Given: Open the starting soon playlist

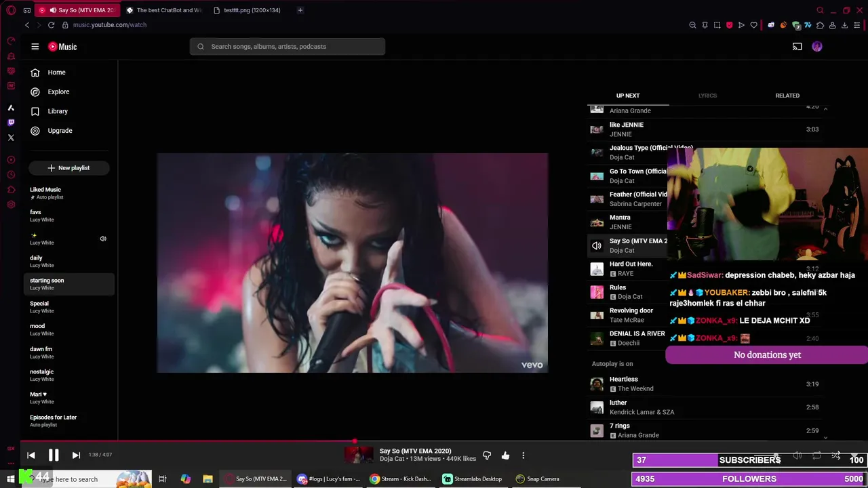Looking at the screenshot, I should [68, 284].
